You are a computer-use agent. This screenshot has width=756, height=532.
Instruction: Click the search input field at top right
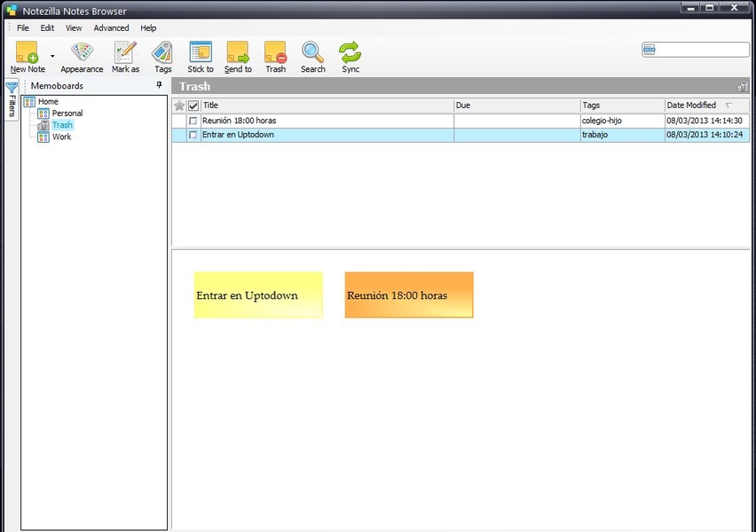[701, 50]
